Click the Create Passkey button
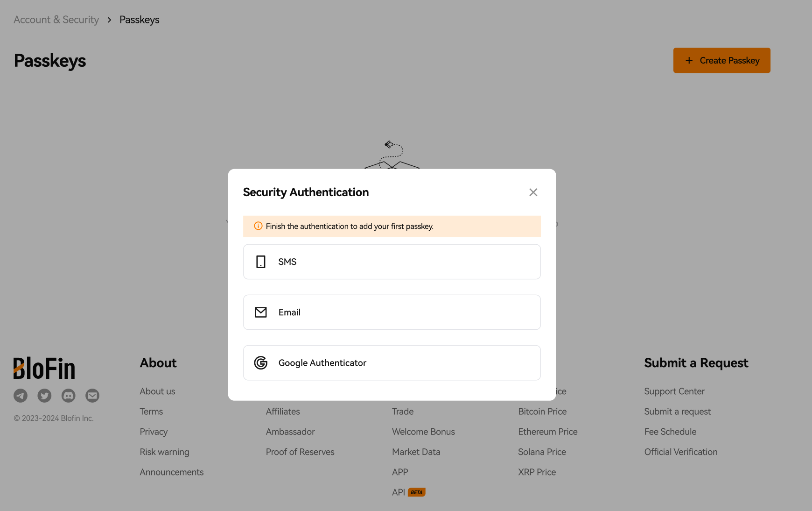 coord(721,60)
